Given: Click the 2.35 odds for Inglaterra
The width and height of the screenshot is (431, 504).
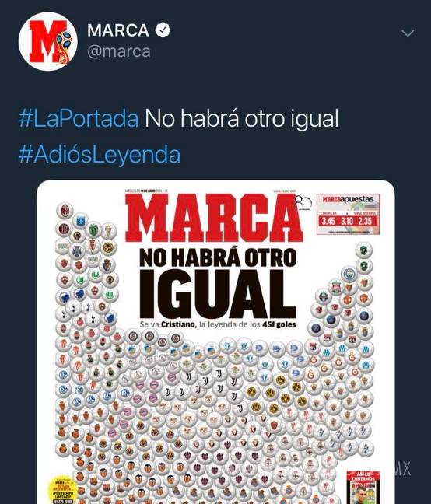Looking at the screenshot, I should coord(365,222).
